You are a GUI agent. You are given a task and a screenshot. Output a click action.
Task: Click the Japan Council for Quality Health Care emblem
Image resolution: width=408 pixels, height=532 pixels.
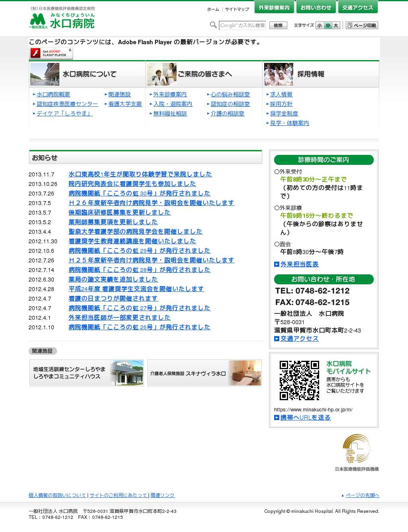[x=356, y=449]
